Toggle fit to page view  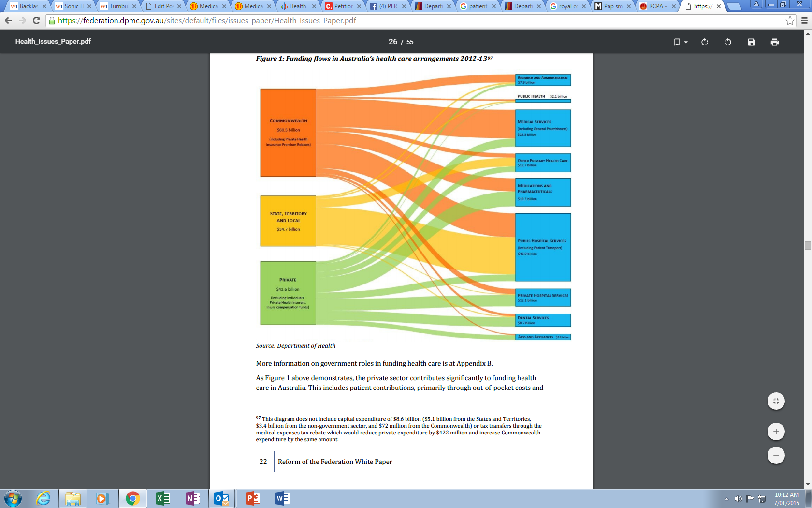(776, 401)
